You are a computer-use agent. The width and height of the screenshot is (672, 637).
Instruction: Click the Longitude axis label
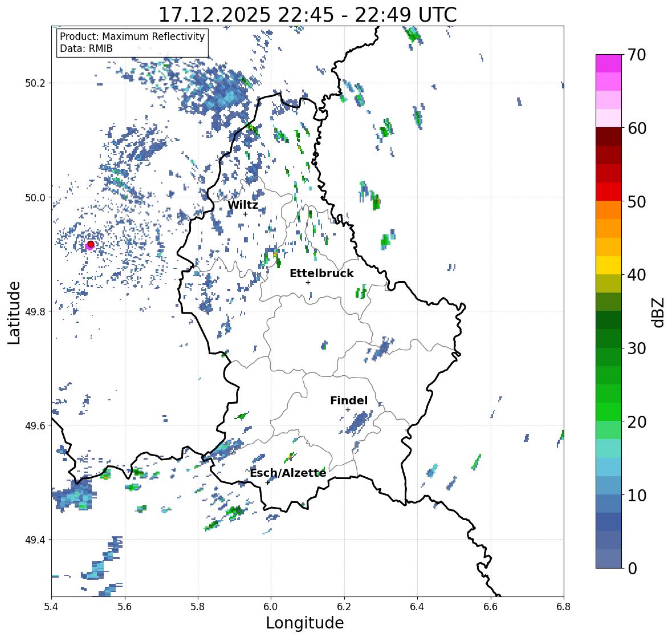pyautogui.click(x=305, y=623)
